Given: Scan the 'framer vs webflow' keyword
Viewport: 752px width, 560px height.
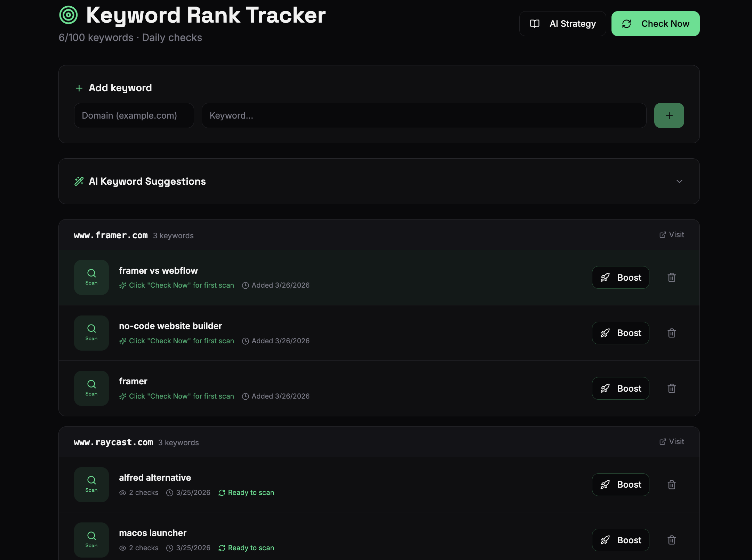Looking at the screenshot, I should pos(91,277).
